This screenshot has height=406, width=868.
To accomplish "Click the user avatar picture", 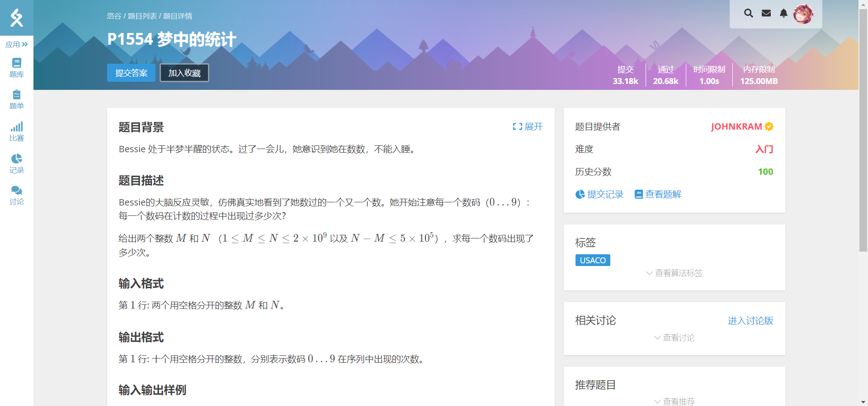I will pyautogui.click(x=803, y=14).
